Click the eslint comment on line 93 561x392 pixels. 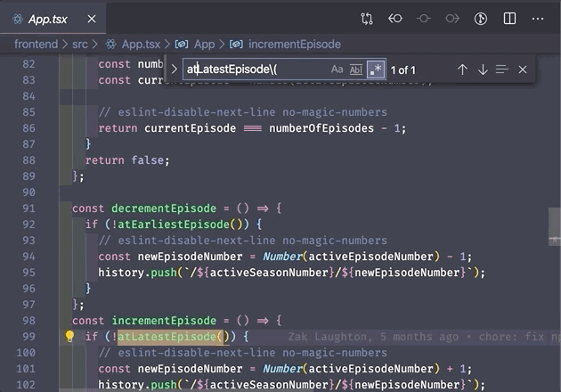point(242,241)
